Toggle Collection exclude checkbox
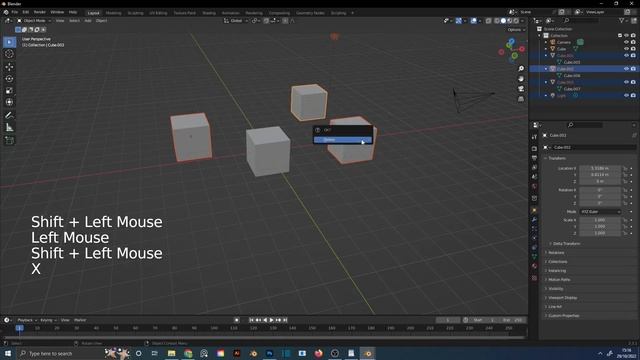The image size is (640, 360). coord(620,36)
